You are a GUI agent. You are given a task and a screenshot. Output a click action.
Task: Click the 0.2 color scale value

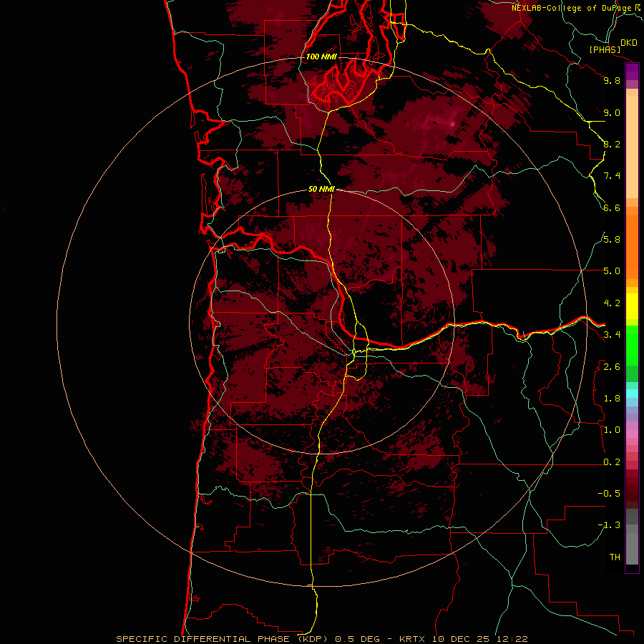click(612, 462)
